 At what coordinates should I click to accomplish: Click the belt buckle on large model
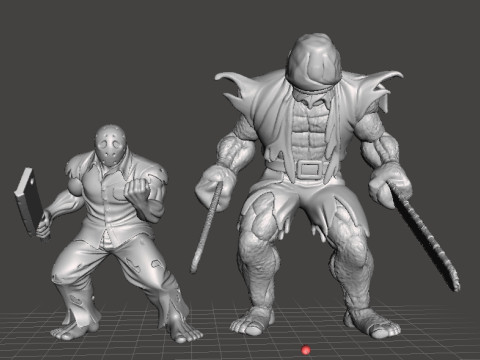pos(308,169)
